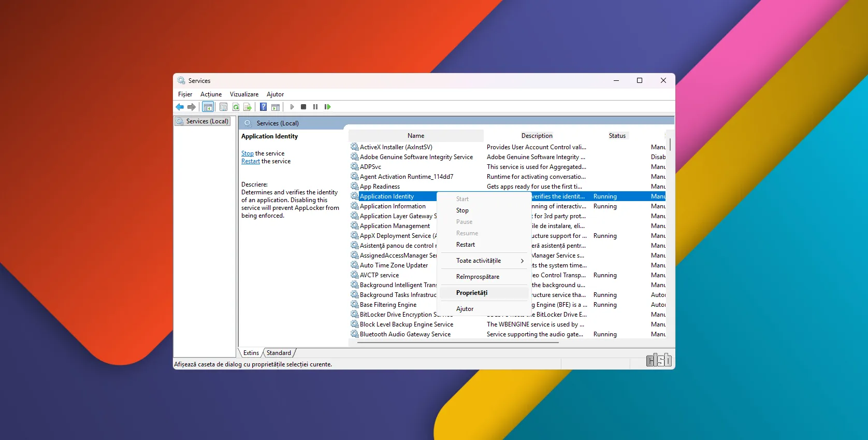Switch to the Standard tab
868x440 pixels.
tap(279, 353)
